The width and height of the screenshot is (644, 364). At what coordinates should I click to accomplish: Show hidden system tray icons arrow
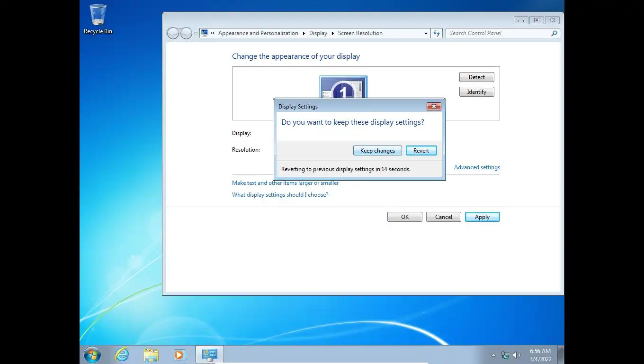494,355
